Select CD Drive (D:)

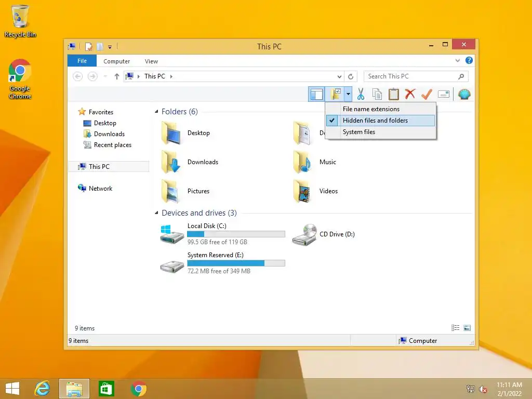click(x=323, y=234)
